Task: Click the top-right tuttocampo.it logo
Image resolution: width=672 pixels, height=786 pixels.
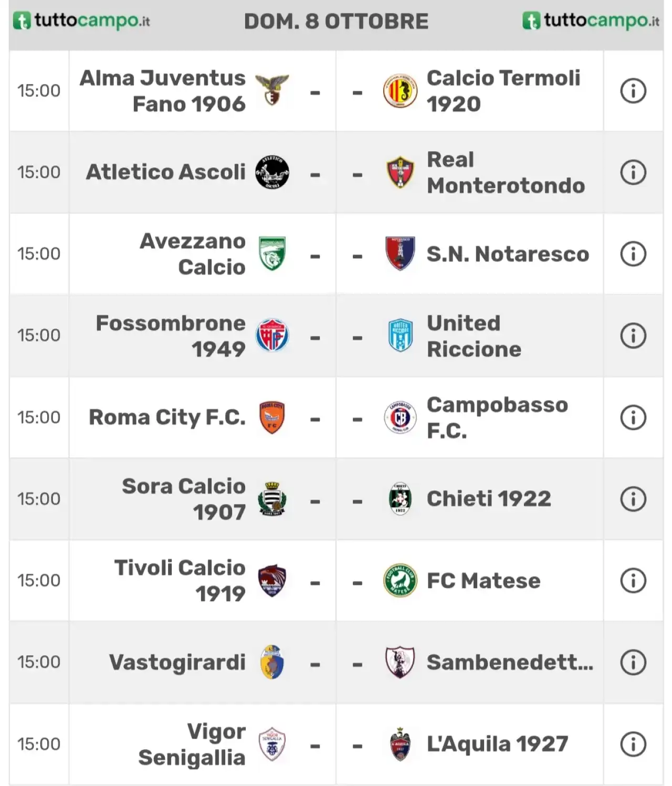Action: tap(591, 21)
